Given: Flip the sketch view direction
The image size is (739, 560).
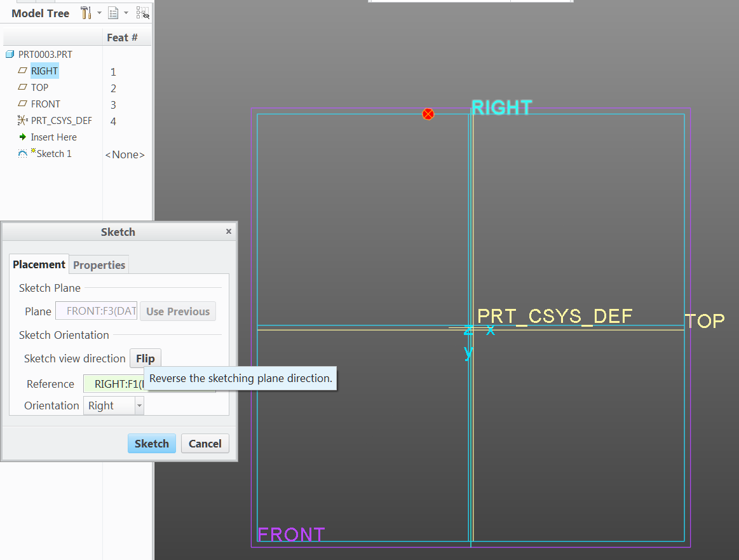Looking at the screenshot, I should point(145,359).
